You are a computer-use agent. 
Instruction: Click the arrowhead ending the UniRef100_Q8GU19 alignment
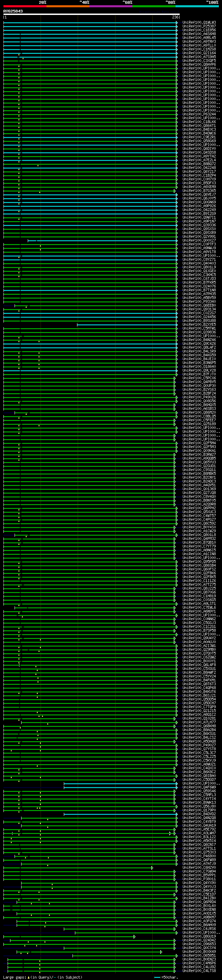click(134, 937)
